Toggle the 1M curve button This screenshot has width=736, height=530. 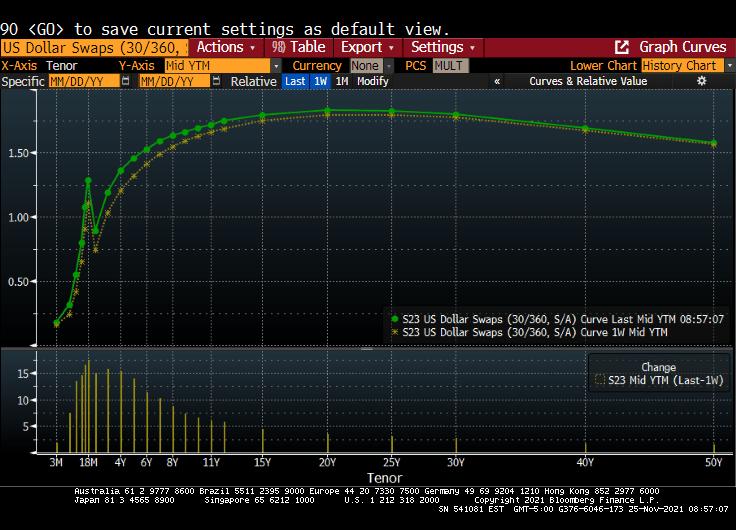[342, 81]
